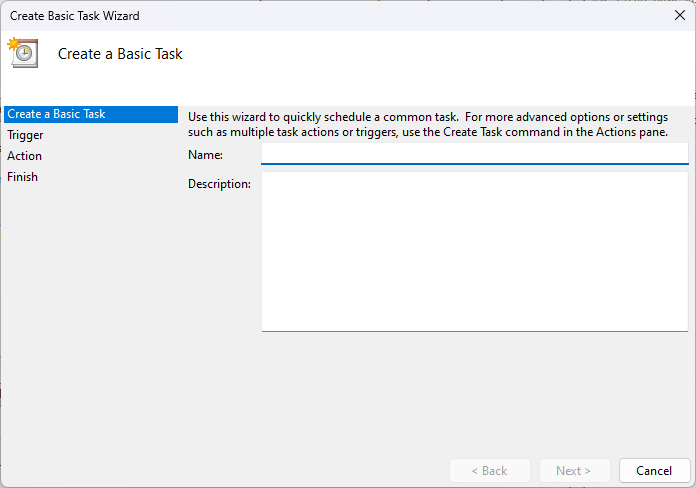
Task: Cancel the basic task wizard
Action: click(x=654, y=470)
